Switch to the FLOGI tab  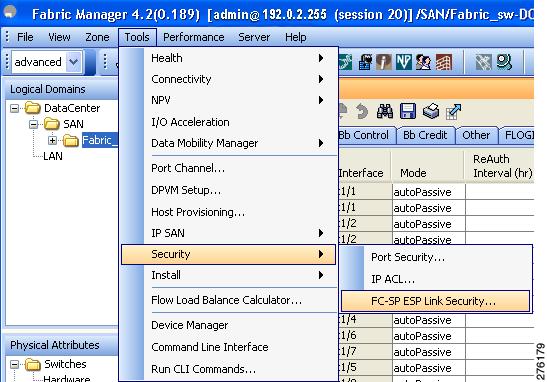click(x=518, y=135)
